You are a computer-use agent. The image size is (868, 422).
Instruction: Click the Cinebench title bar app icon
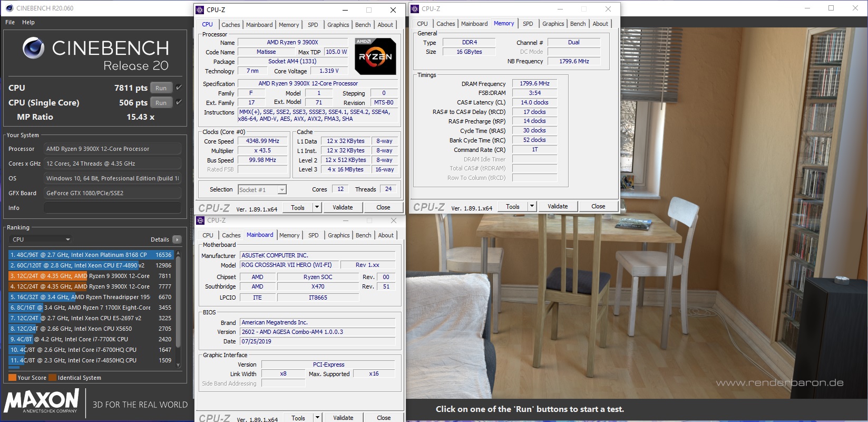pos(9,8)
